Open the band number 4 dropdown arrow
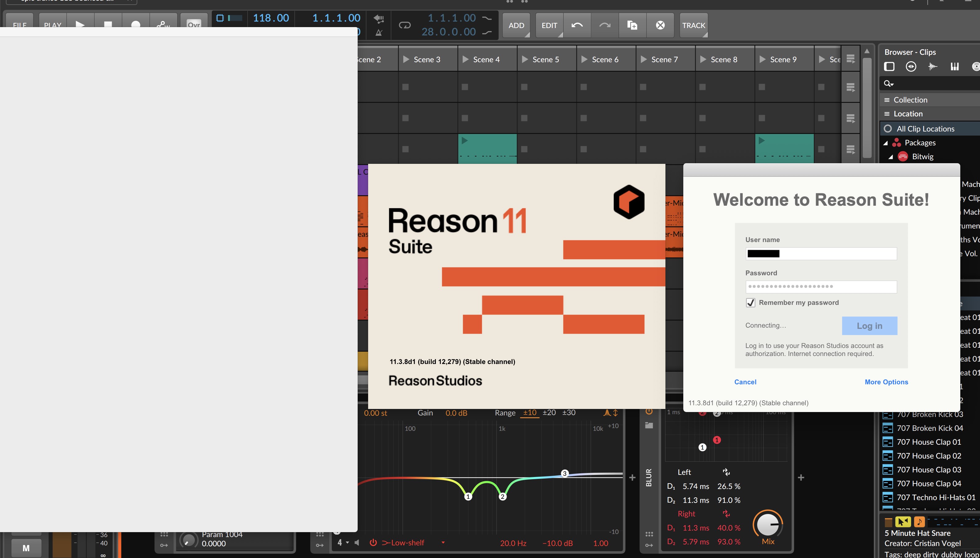This screenshot has width=980, height=558. click(x=347, y=543)
